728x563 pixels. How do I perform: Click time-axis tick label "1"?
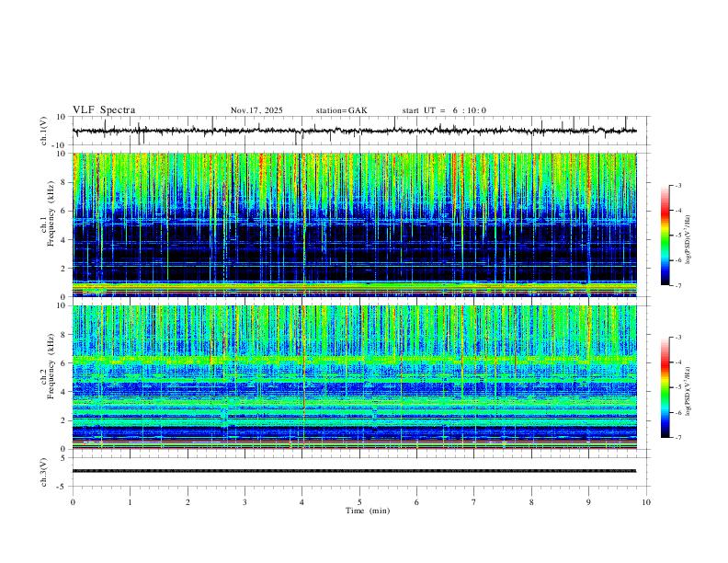130,502
